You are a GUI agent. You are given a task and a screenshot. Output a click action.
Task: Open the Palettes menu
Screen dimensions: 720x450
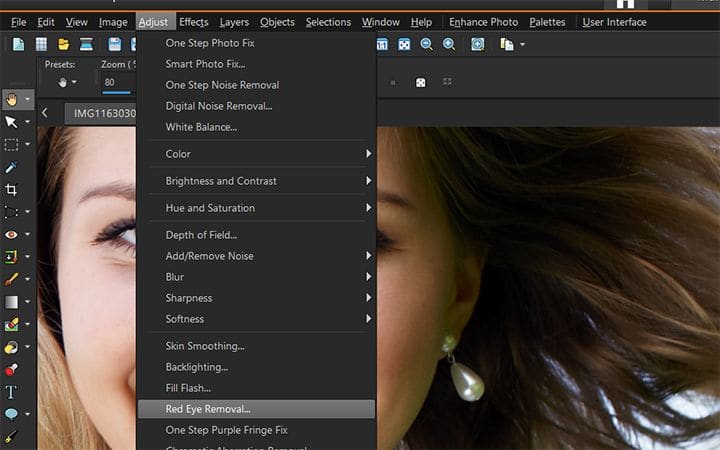point(547,22)
